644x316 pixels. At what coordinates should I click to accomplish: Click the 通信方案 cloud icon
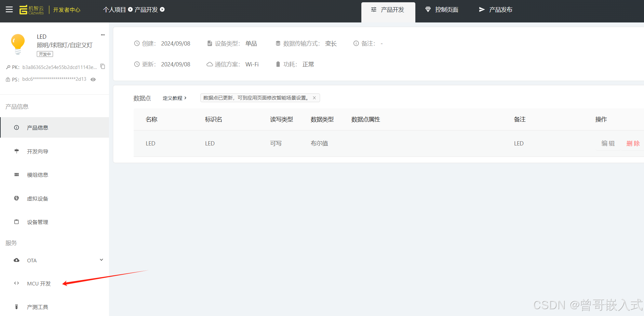pos(210,64)
